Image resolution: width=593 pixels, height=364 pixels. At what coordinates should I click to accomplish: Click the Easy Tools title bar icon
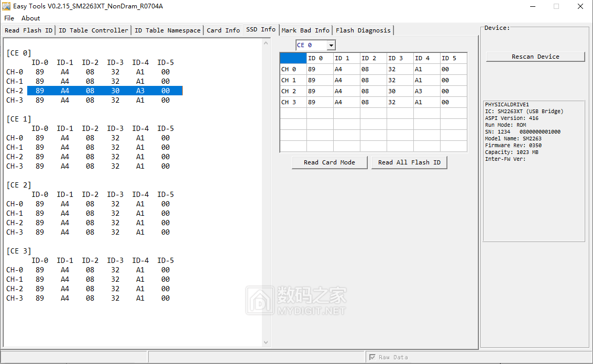pos(6,6)
